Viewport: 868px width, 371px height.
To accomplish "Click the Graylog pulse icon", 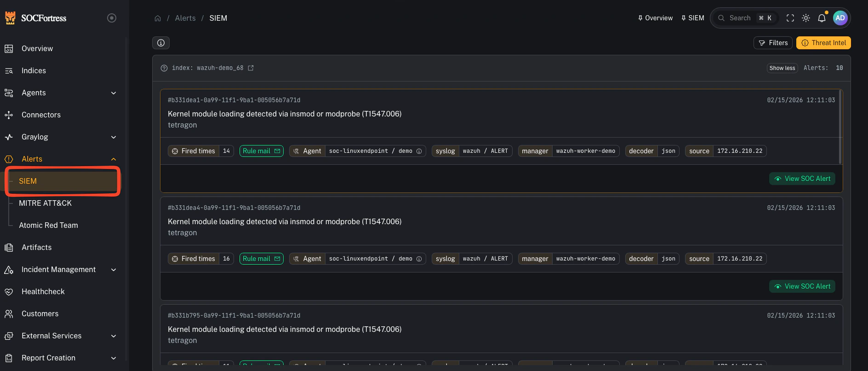I will (9, 137).
